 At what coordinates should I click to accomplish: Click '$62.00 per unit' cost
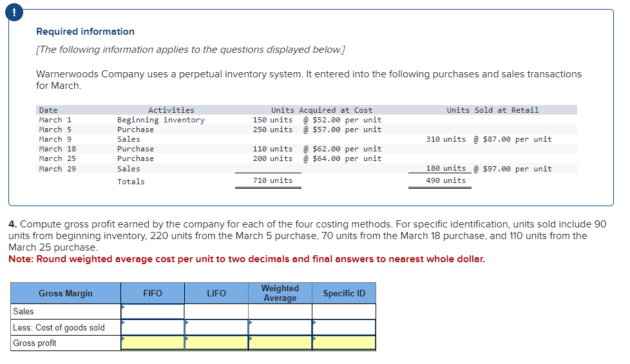point(347,149)
